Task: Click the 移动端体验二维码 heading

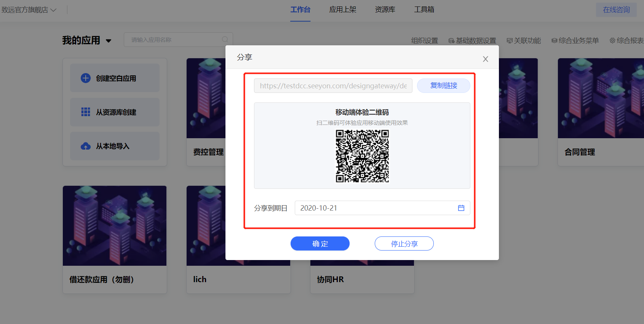Action: pos(362,112)
